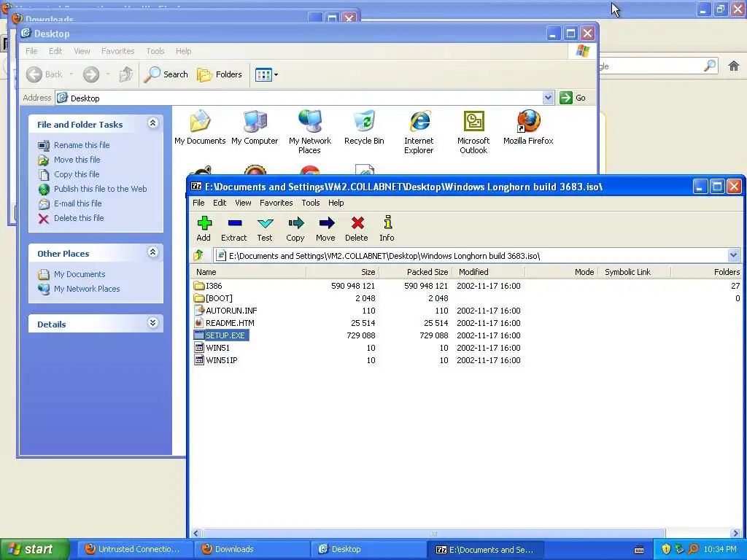Click the Forward button in Explorer
The height and width of the screenshot is (560, 747).
(x=91, y=74)
